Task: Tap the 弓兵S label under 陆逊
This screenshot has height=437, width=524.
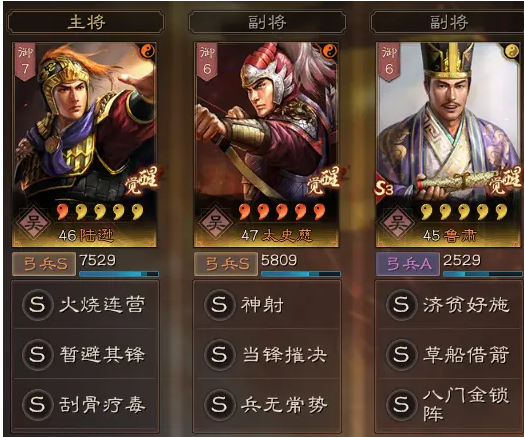Action: (x=44, y=264)
